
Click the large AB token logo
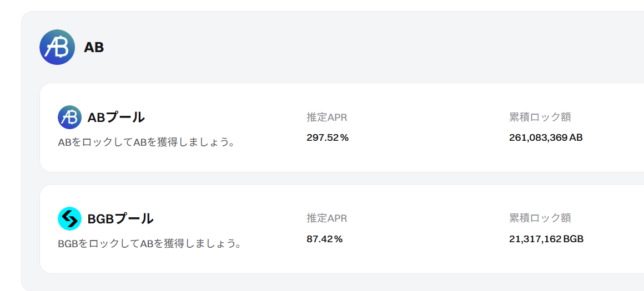coord(57,47)
